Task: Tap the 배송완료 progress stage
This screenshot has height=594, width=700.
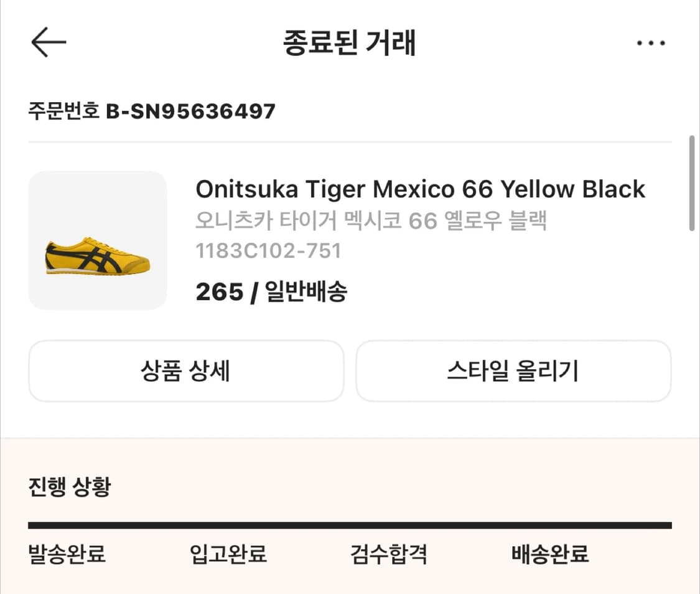Action: pos(548,554)
